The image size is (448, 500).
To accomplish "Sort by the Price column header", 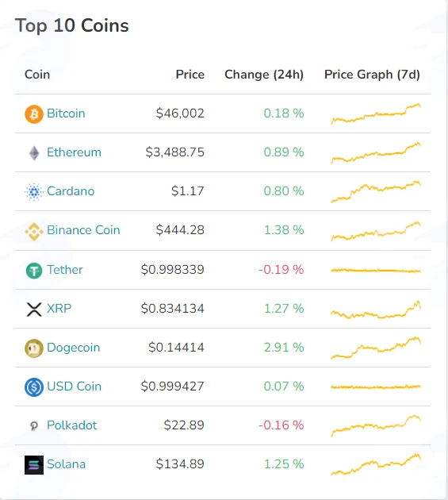I will coord(190,75).
